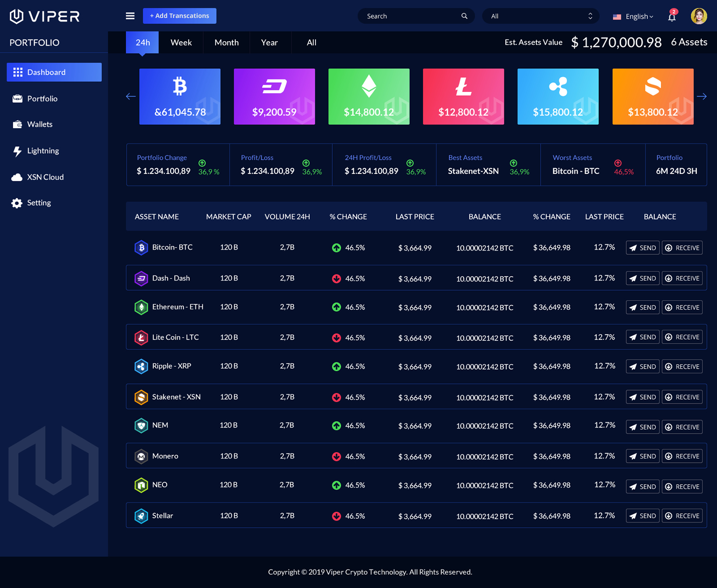Click the 6 Assets label

pyautogui.click(x=689, y=42)
